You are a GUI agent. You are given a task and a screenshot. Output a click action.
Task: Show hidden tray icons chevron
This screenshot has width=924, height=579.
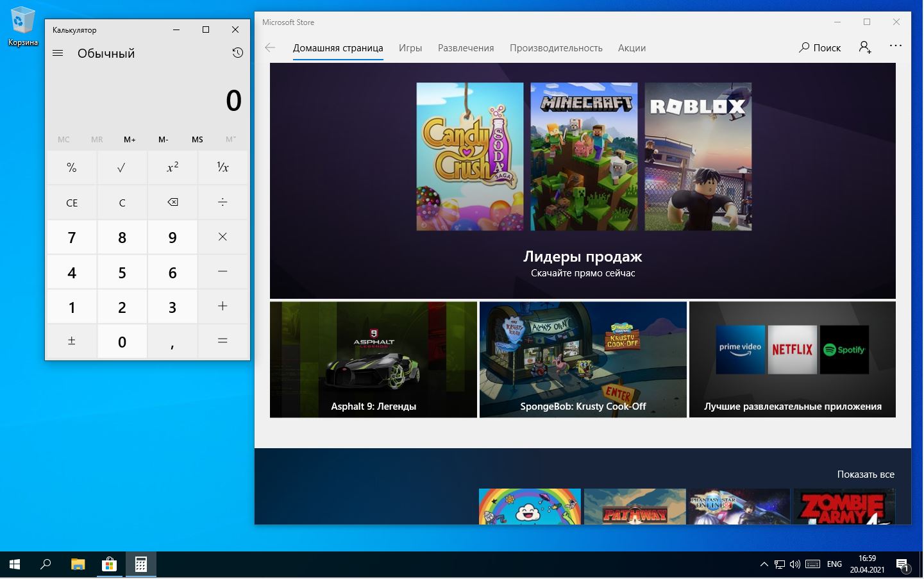[x=764, y=565]
